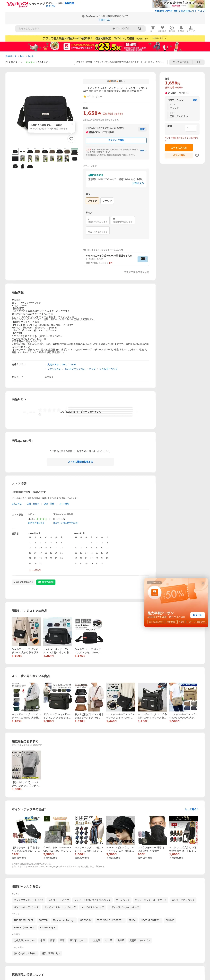Add store to favorites heart button
This screenshot has width=210, height=980.
coord(23,582)
